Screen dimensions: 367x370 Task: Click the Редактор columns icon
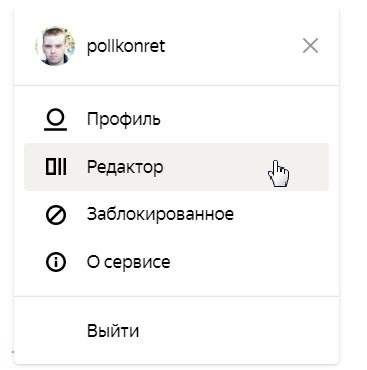tap(56, 167)
